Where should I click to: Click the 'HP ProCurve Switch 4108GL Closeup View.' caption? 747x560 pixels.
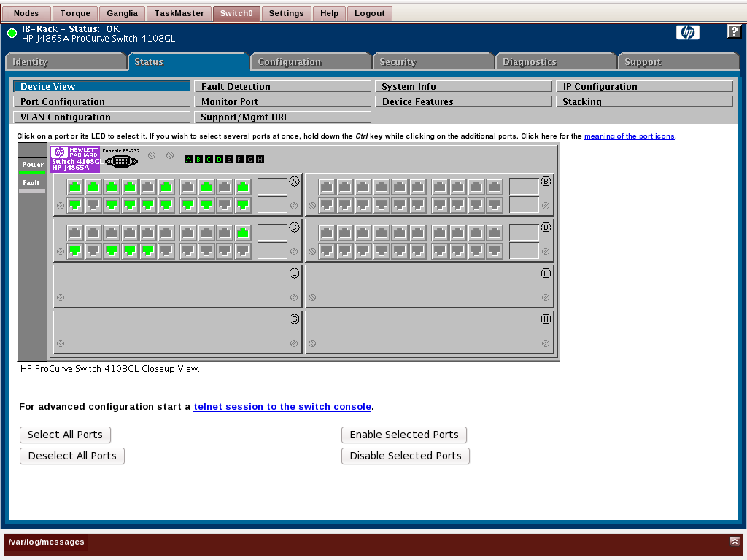[110, 368]
